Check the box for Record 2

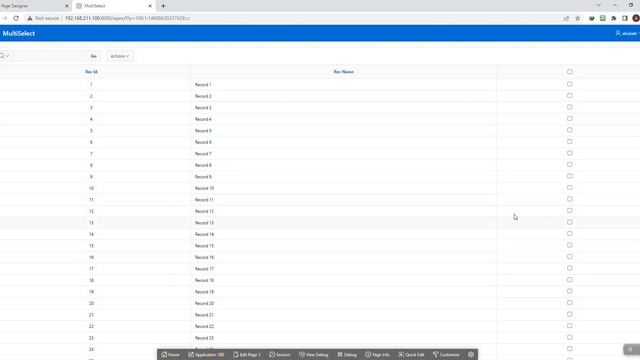[x=569, y=95]
